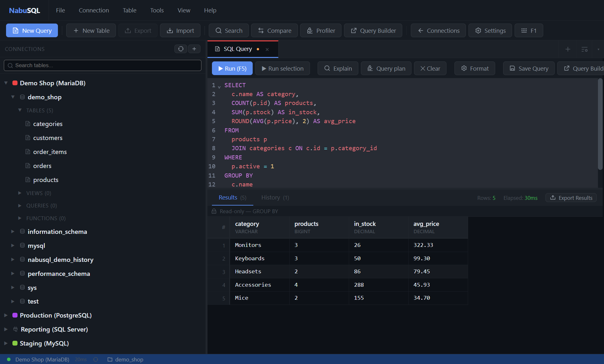604x364 pixels.
Task: Expand the VIEWS (0) group
Action: point(20,193)
